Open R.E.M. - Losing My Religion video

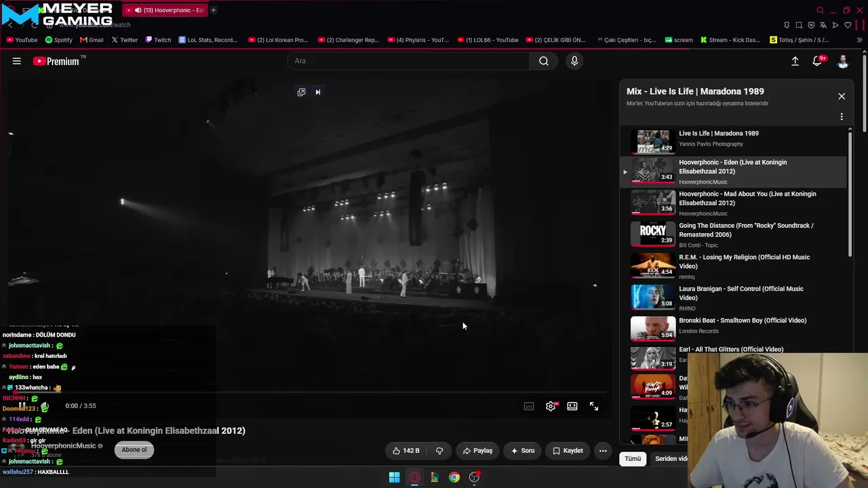pyautogui.click(x=744, y=262)
